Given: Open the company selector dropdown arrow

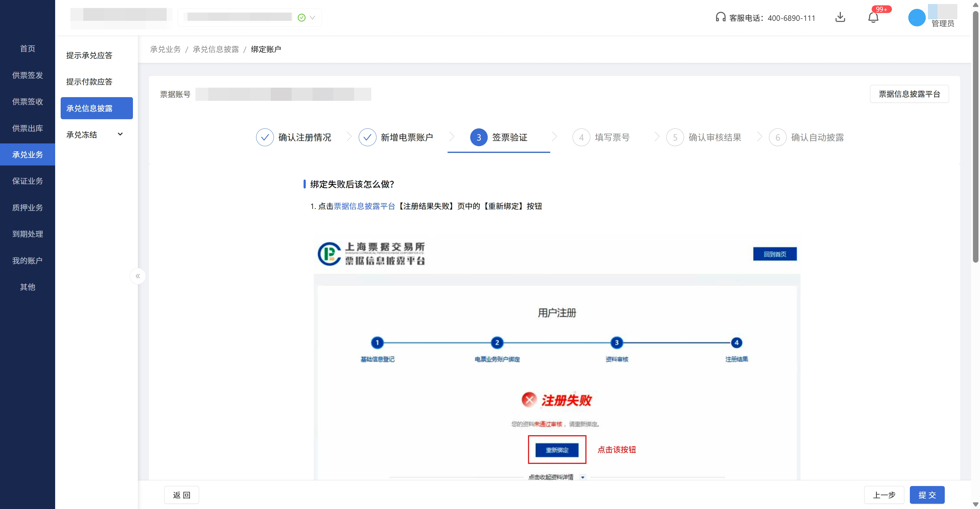Looking at the screenshot, I should point(312,17).
